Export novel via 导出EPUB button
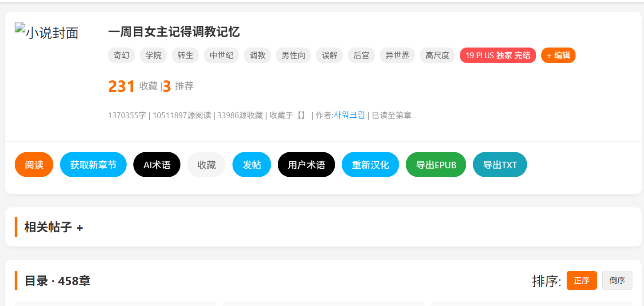Screen dimensions: 644x306 (436, 165)
